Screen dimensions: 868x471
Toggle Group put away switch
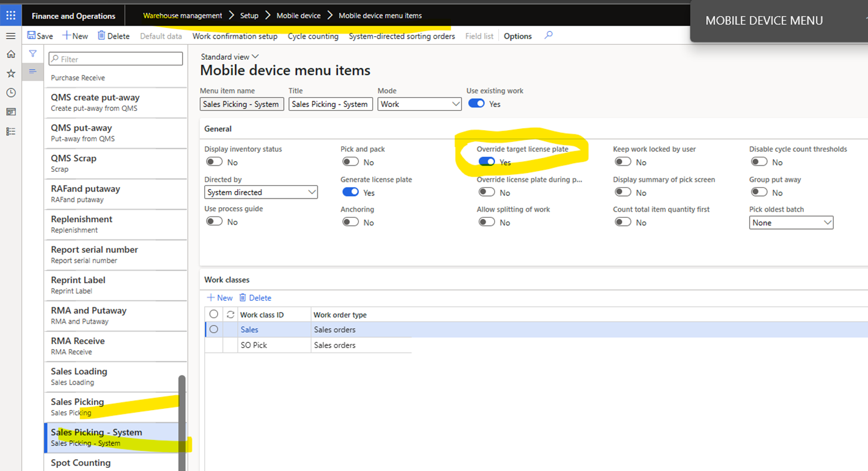tap(759, 192)
